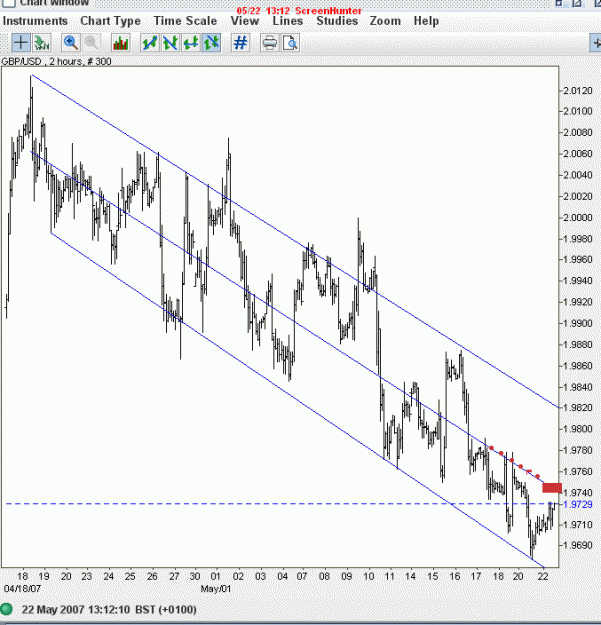Click the 1.9820 price axis label
Viewport: 601px width, 625px height.
pyautogui.click(x=577, y=408)
